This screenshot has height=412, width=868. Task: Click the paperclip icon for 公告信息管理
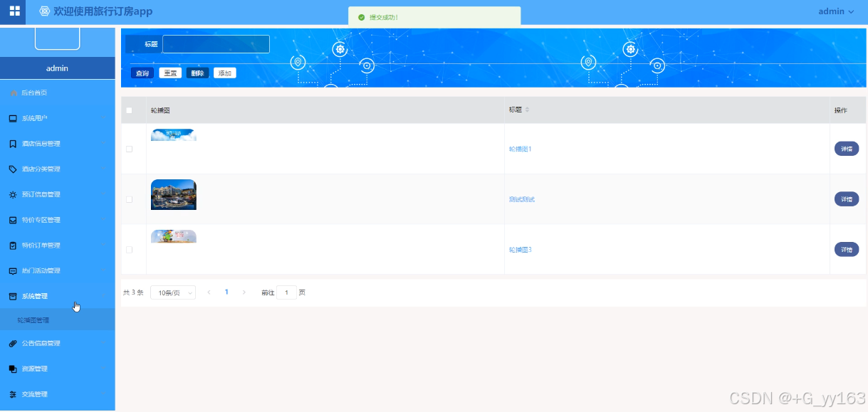click(x=13, y=344)
